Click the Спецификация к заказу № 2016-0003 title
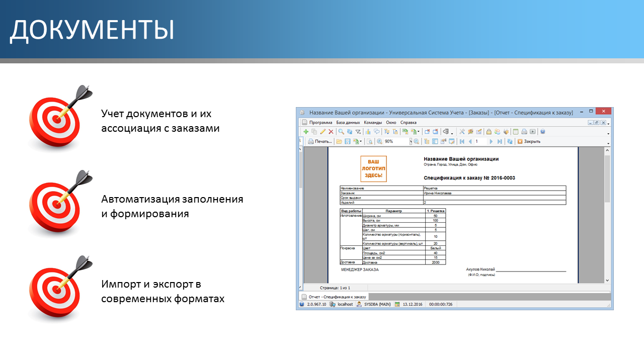This screenshot has width=644, height=362. click(x=469, y=178)
